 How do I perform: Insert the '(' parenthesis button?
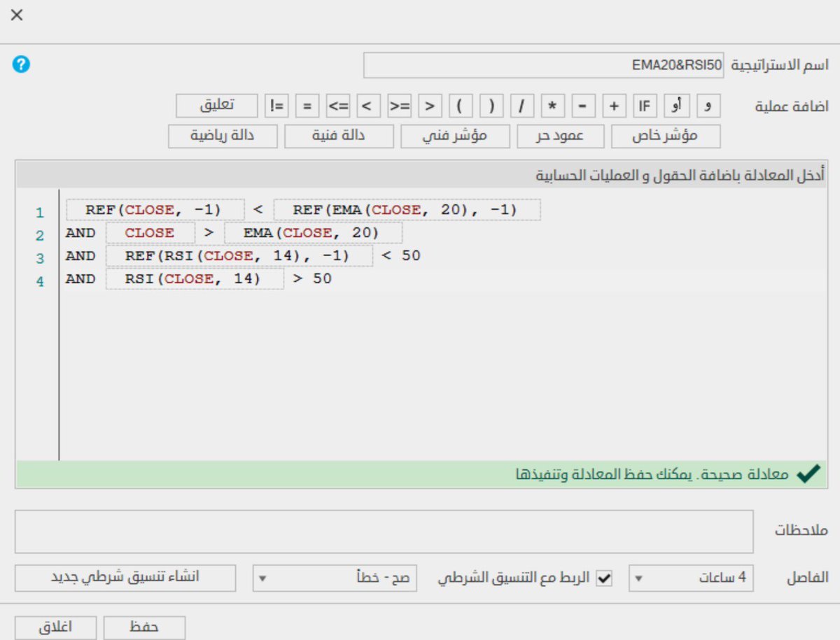461,106
